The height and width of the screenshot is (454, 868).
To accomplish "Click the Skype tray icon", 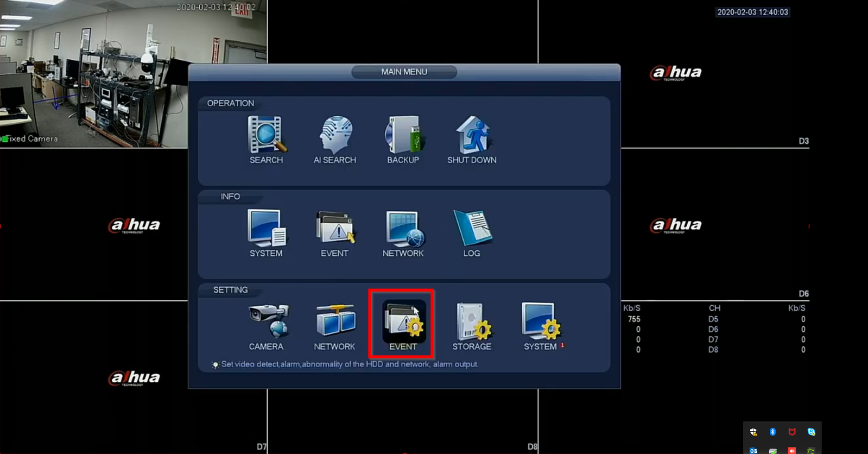I will [x=811, y=432].
